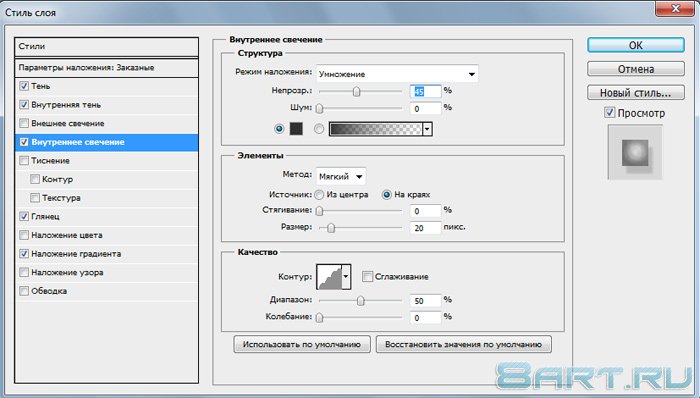Click the Колебание jitter slider handle
Image resolution: width=700 pixels, height=398 pixels.
coord(320,318)
